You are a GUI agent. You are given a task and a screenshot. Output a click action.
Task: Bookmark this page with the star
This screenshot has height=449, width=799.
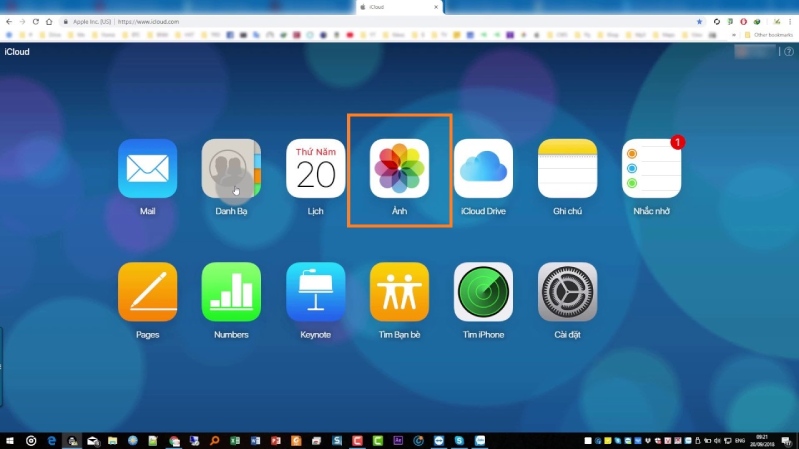[699, 22]
